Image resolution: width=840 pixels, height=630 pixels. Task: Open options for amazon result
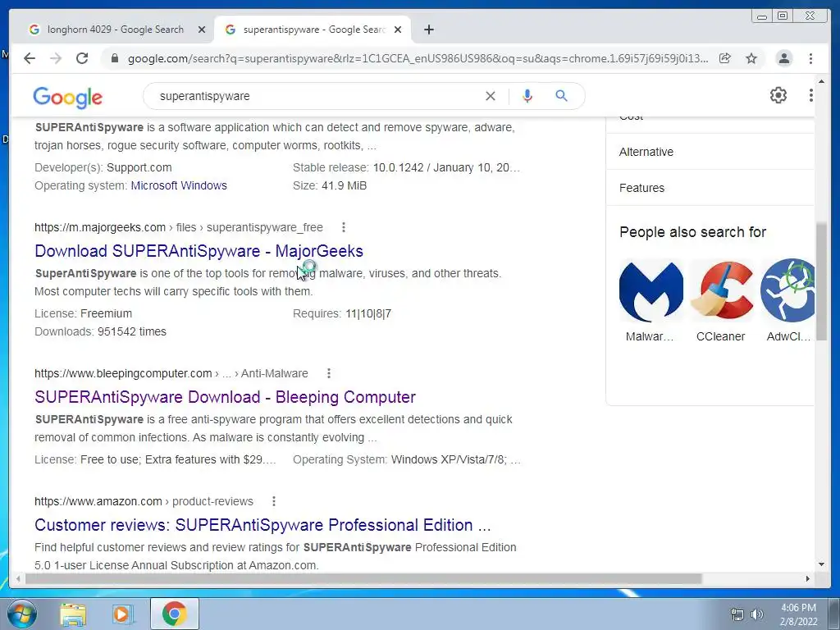(274, 501)
